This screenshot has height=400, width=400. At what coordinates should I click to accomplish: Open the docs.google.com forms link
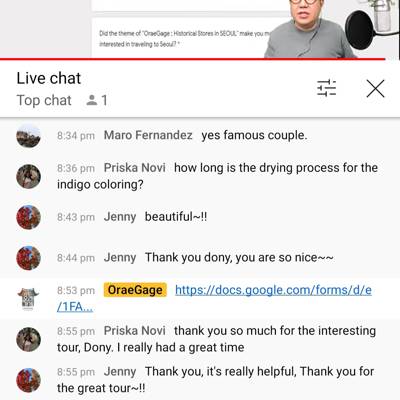[273, 290]
